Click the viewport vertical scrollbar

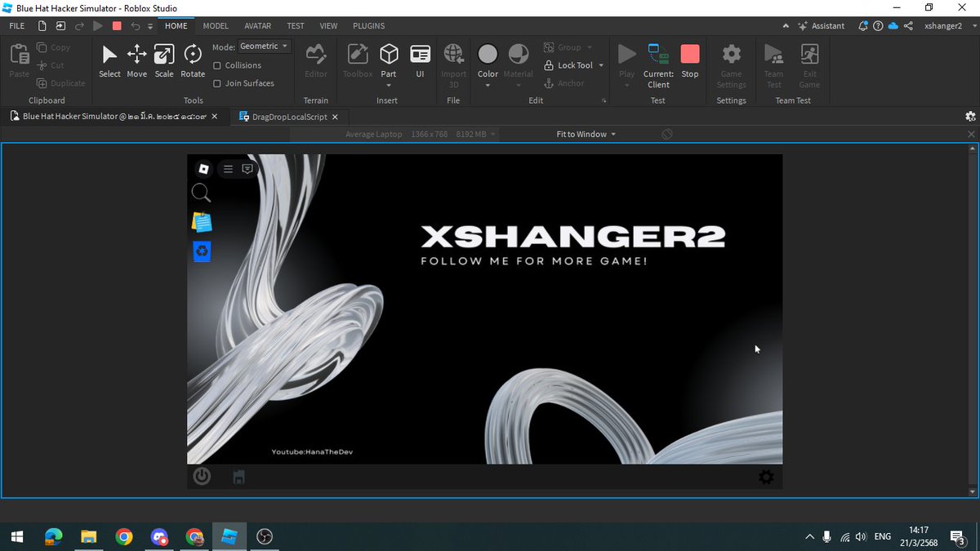point(971,320)
